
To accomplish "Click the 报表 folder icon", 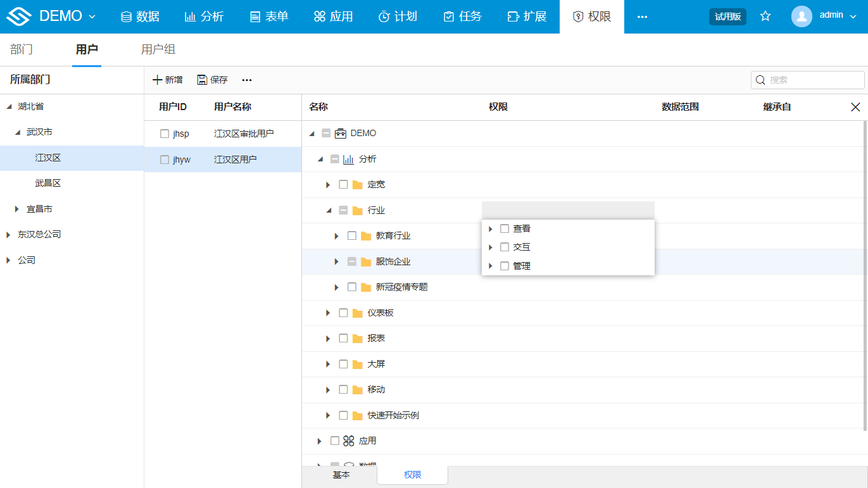I will click(358, 339).
